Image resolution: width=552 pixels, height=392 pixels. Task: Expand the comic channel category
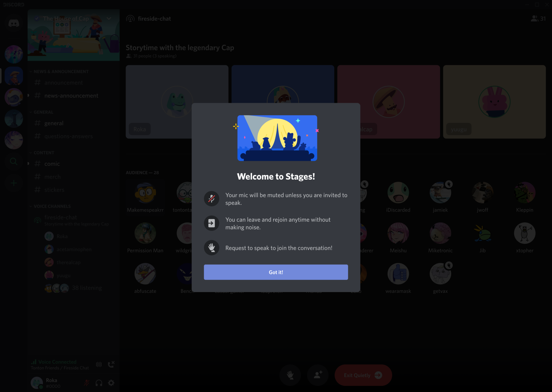(29, 163)
